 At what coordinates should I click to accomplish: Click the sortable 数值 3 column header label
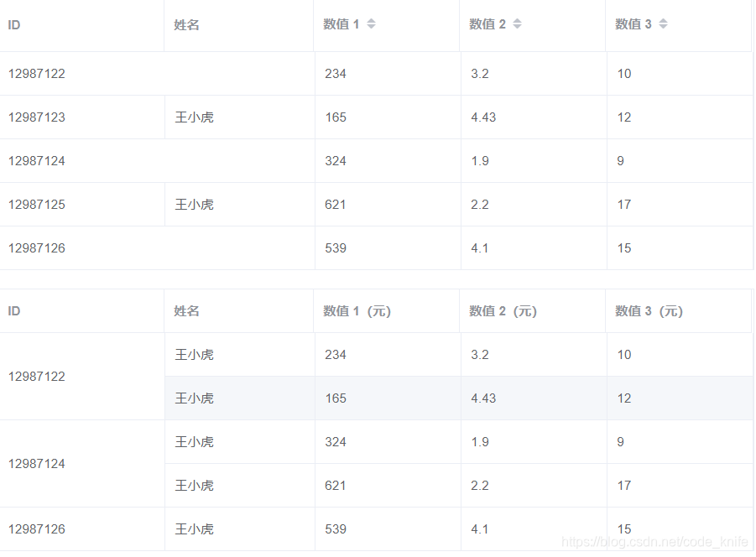[x=633, y=24]
